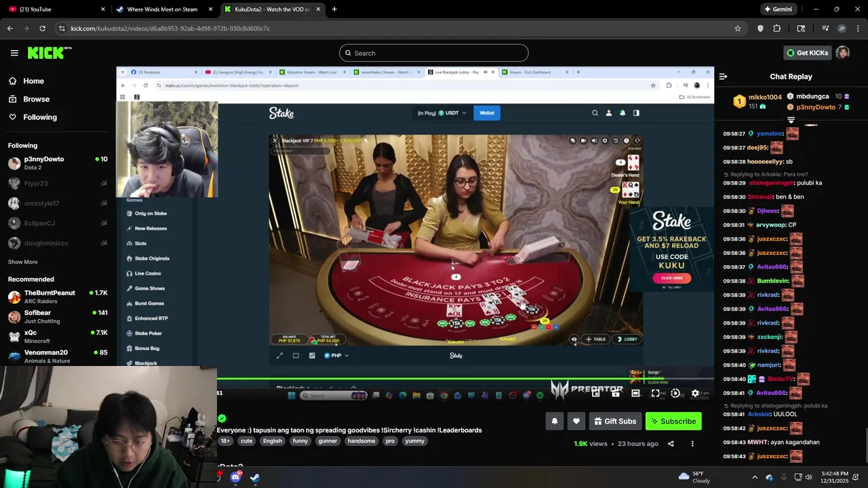Follow the channel with the heart button
This screenshot has width=868, height=488.
576,422
